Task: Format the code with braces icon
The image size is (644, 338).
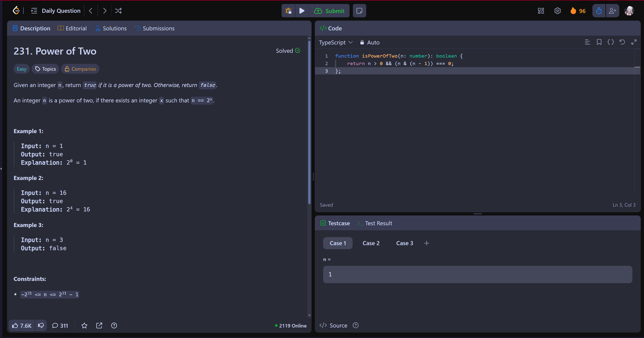Action: [610, 42]
